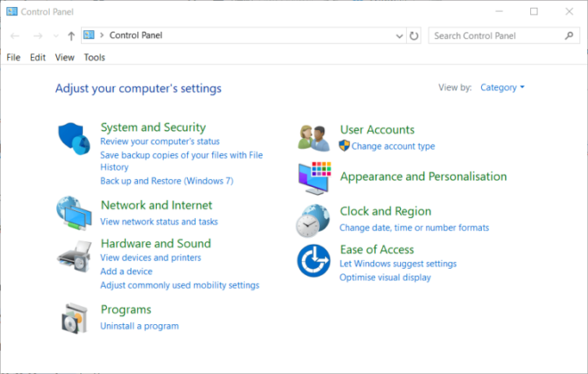The height and width of the screenshot is (374, 588).
Task: Open the Hardware and Sound printer icon
Action: click(75, 256)
